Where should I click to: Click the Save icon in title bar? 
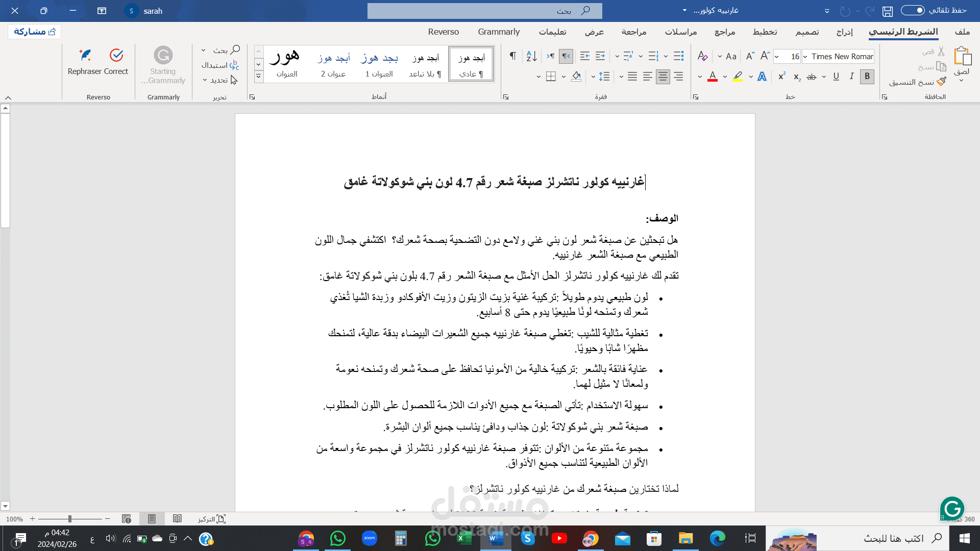(888, 11)
